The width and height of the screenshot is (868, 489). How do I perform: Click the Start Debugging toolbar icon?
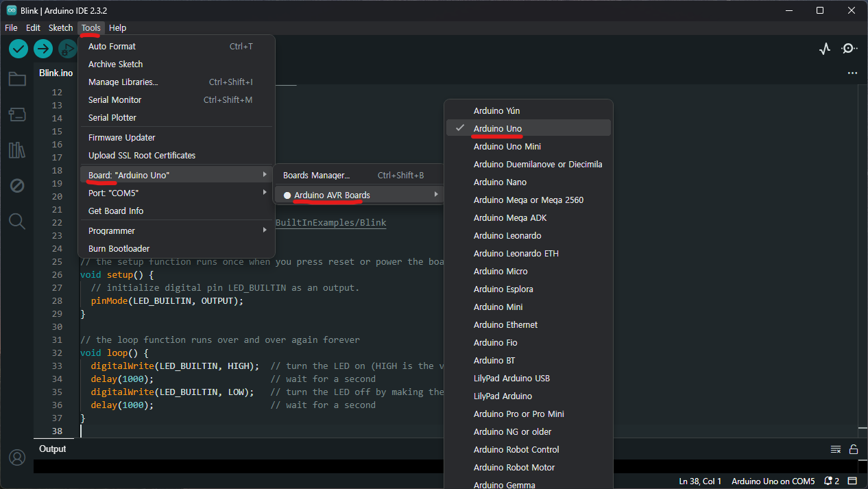[67, 49]
